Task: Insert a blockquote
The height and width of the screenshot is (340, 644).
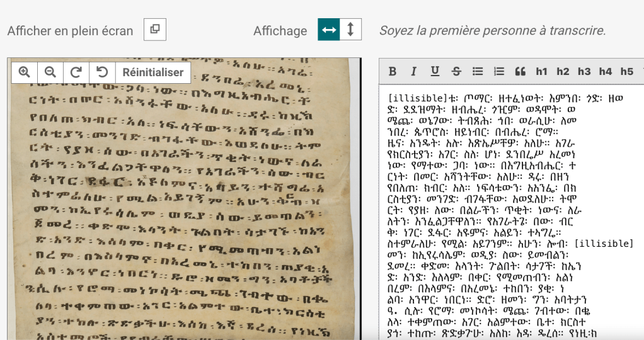Action: coord(520,71)
